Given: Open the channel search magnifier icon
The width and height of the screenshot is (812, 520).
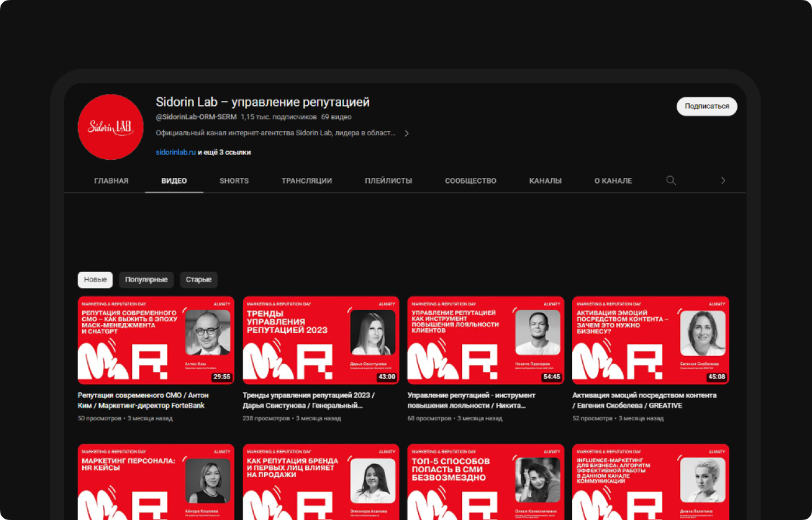Looking at the screenshot, I should [671, 181].
